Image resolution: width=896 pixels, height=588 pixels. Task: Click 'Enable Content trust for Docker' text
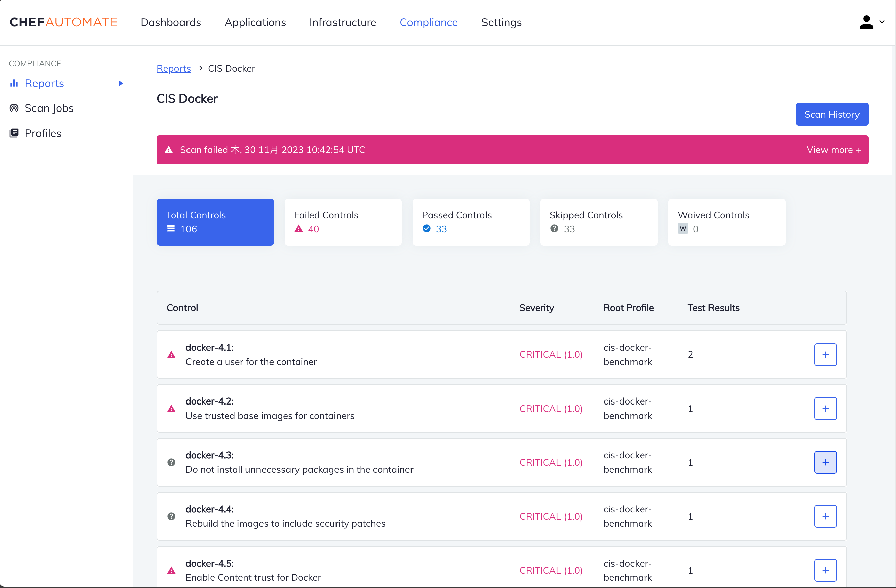[x=253, y=577]
